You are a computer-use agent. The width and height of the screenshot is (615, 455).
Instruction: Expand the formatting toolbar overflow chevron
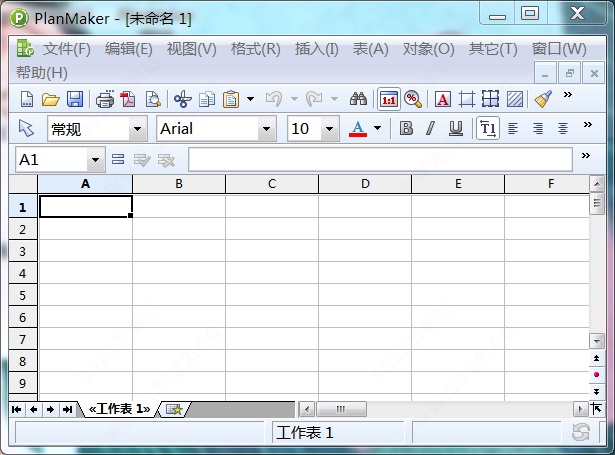tap(587, 125)
